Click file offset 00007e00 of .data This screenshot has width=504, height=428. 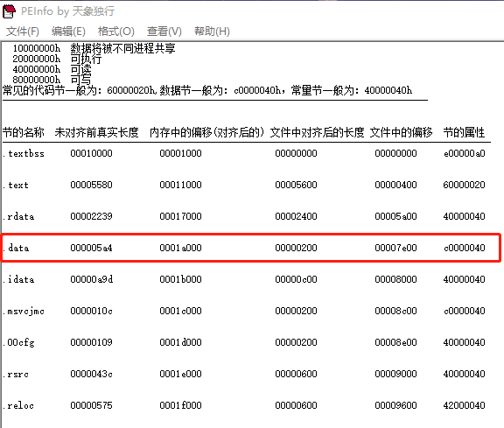click(x=395, y=248)
